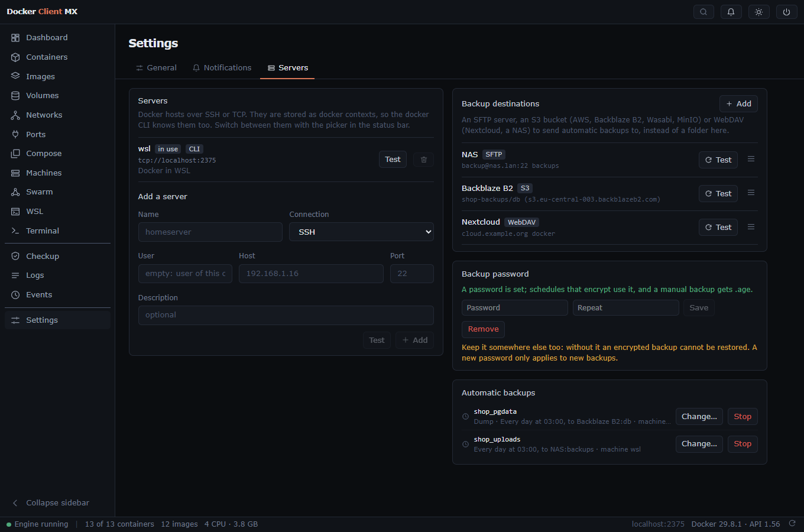Open Dashboard in the sidebar
Image resolution: width=804 pixels, height=532 pixels.
[x=57, y=38]
